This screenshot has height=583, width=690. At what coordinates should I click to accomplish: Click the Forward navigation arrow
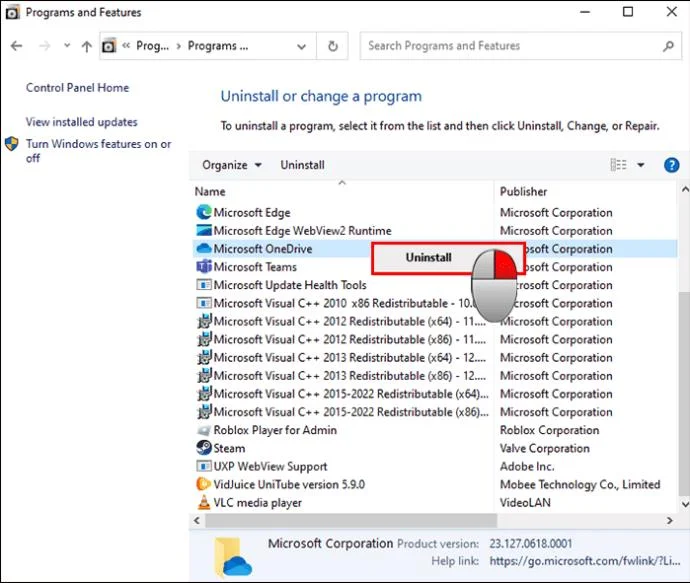45,46
